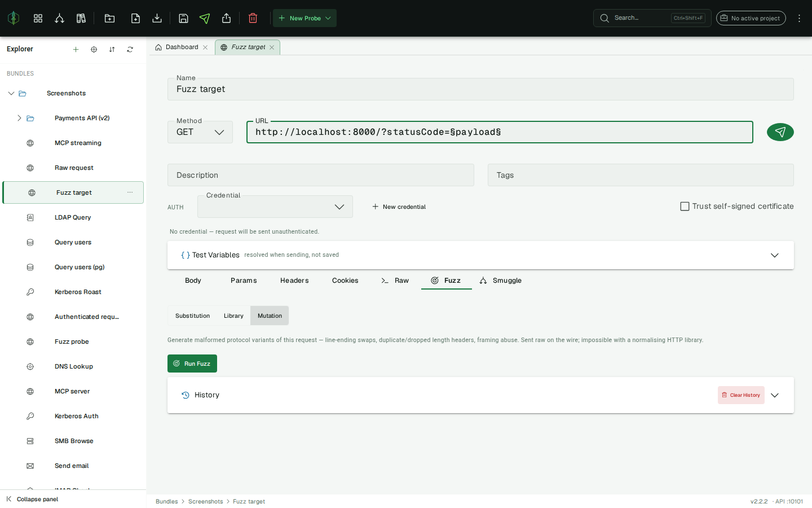
Task: Open the Credential dropdown
Action: point(275,207)
